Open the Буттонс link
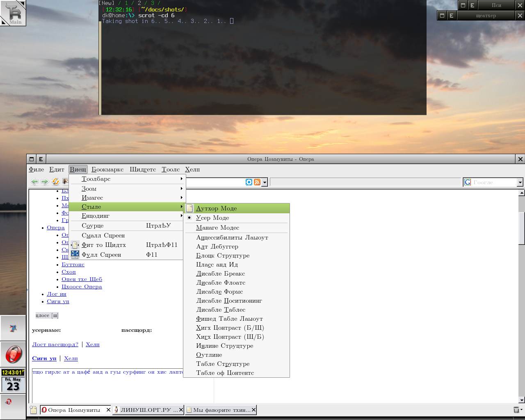 tap(73, 265)
